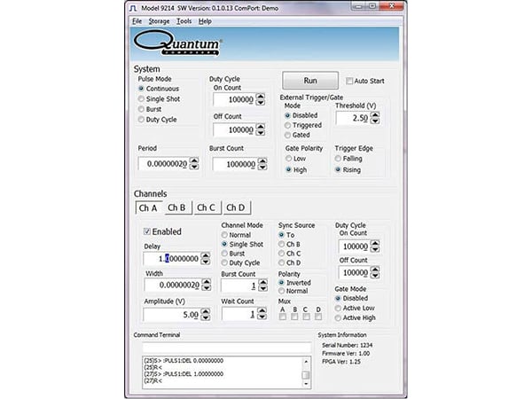
Task: Select Ch B as sync source
Action: pyautogui.click(x=281, y=244)
